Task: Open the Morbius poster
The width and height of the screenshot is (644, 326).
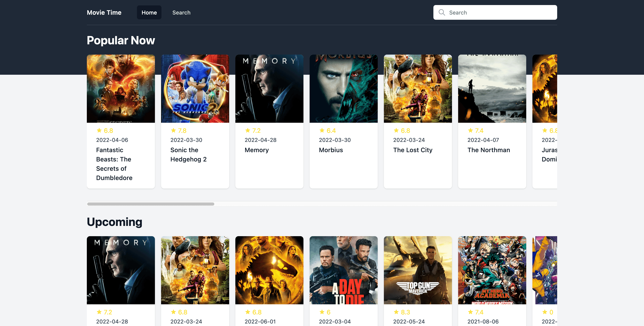Action: point(343,89)
